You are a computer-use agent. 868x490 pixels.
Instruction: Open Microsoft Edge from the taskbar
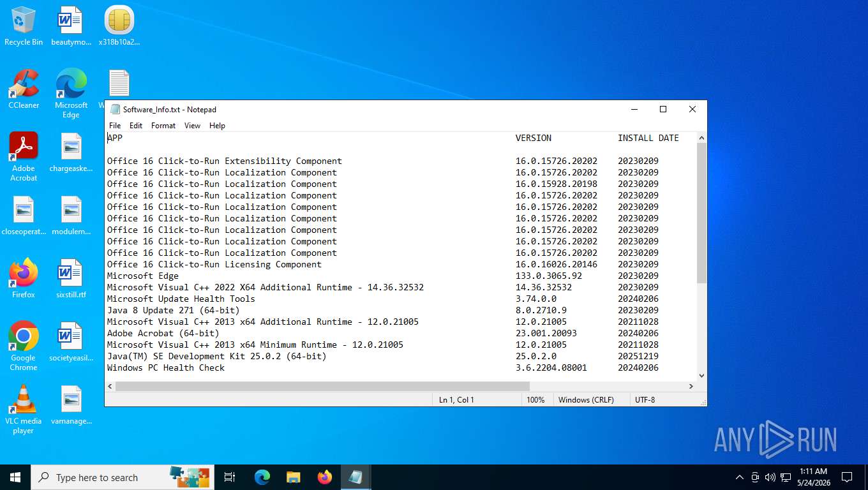(262, 477)
